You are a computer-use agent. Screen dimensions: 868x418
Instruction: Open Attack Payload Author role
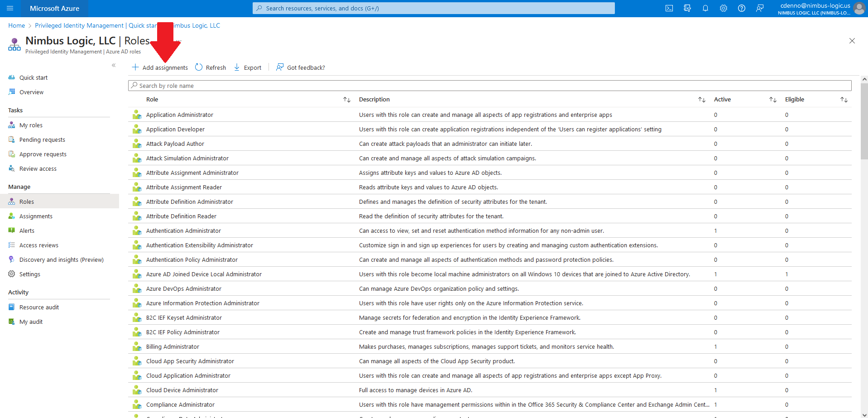click(x=175, y=144)
